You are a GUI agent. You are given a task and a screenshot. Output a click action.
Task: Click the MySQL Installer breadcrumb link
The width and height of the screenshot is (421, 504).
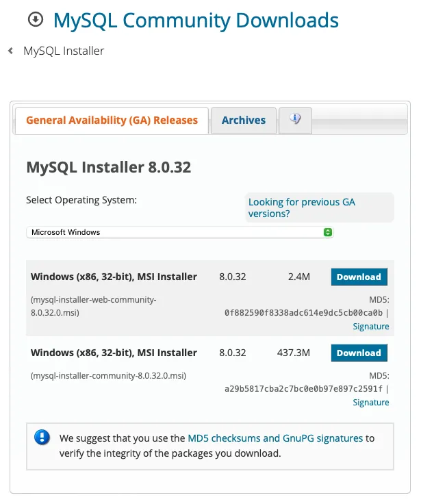click(x=64, y=51)
